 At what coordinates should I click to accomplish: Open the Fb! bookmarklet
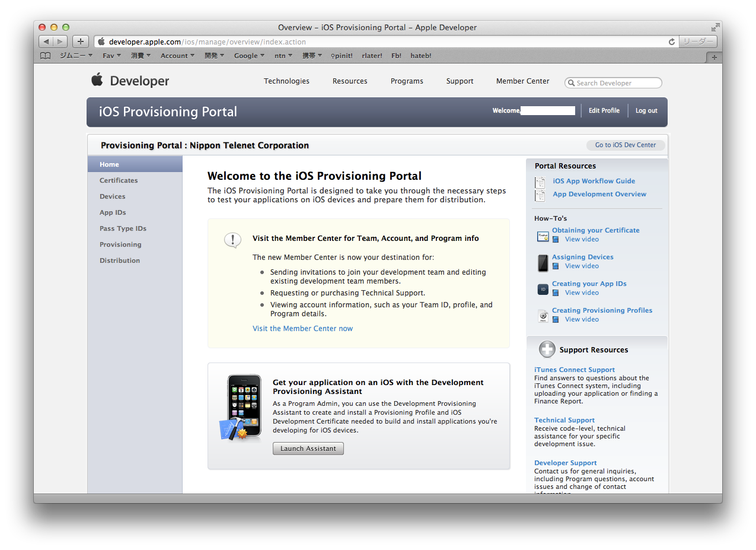396,56
